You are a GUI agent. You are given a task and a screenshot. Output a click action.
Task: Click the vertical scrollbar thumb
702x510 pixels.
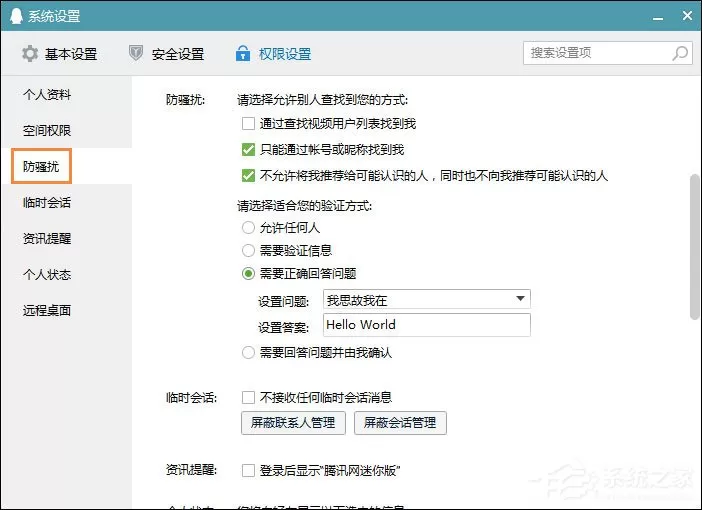(694, 247)
